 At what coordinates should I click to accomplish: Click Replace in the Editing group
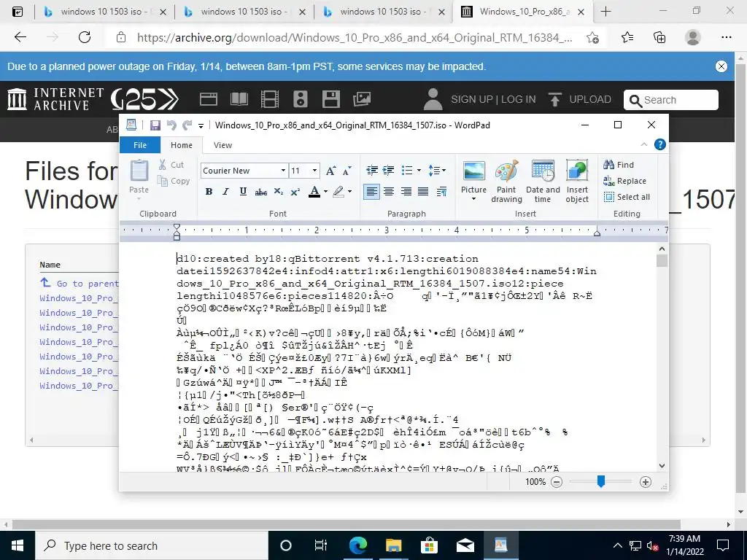pyautogui.click(x=624, y=181)
